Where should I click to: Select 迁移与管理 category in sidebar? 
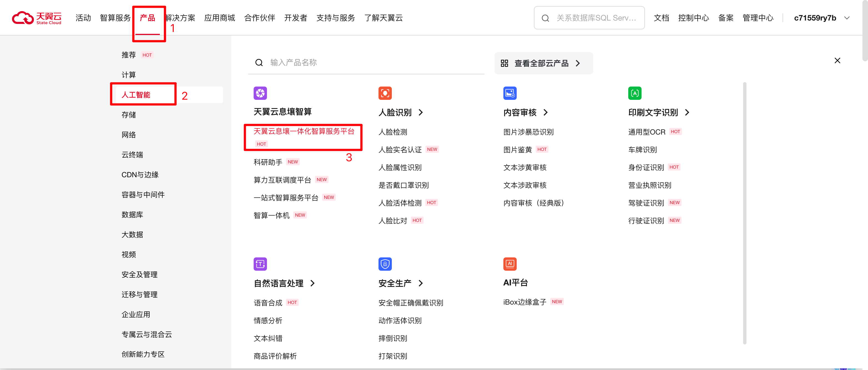[140, 295]
